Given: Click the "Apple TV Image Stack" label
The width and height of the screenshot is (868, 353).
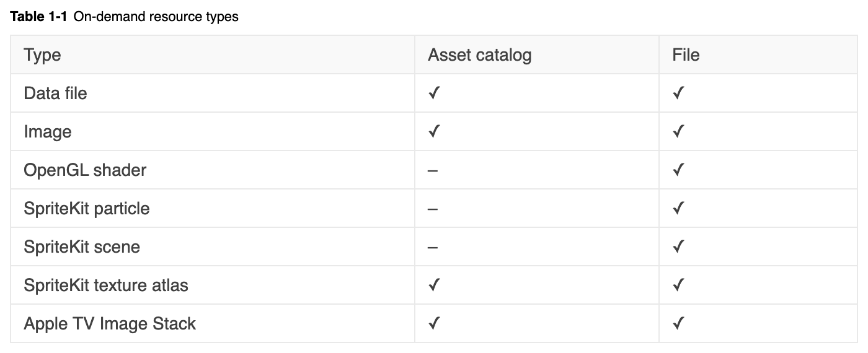Looking at the screenshot, I should (110, 324).
